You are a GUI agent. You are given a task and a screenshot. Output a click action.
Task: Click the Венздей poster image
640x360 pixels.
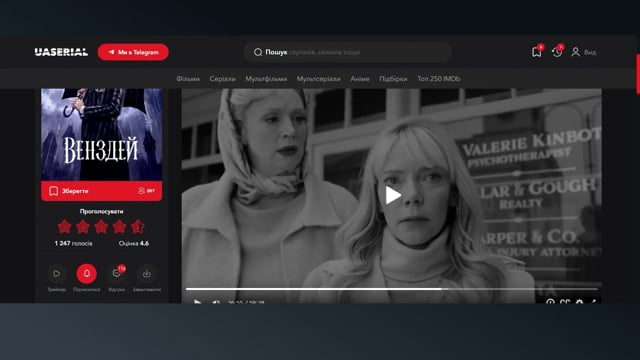102,135
